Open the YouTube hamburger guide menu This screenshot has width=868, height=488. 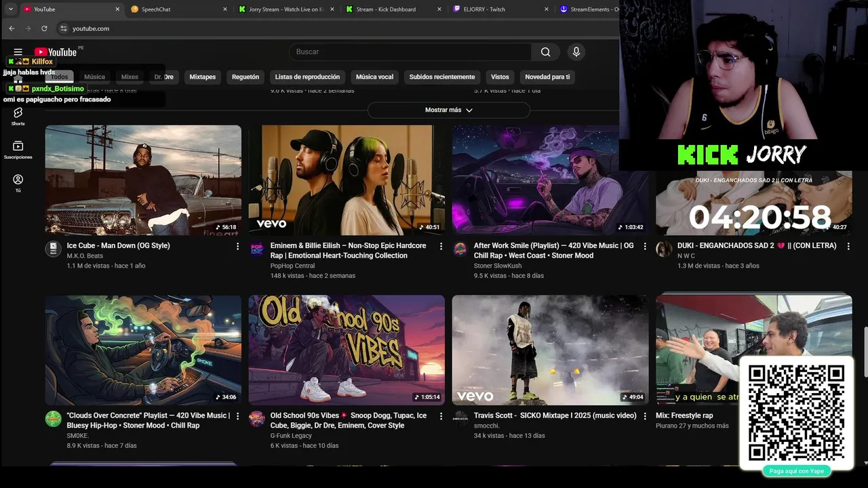[18, 52]
